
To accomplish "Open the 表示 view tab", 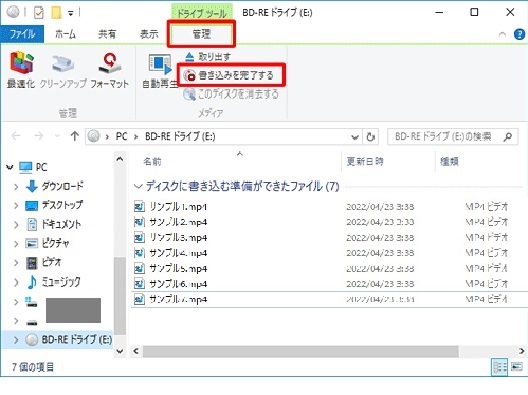I will (149, 34).
